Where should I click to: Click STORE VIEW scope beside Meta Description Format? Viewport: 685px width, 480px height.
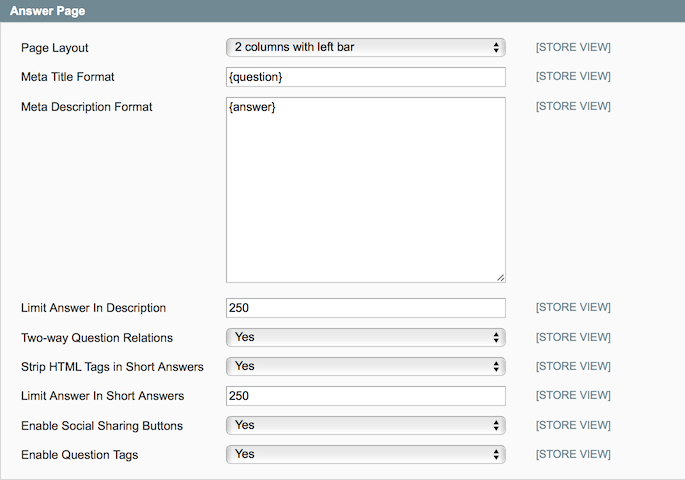[x=573, y=106]
